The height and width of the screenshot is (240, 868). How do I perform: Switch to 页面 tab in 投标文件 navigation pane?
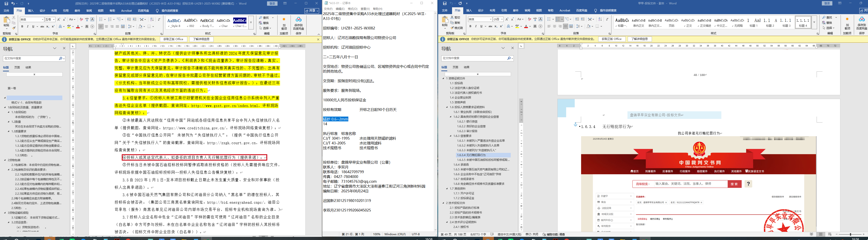coord(455,67)
